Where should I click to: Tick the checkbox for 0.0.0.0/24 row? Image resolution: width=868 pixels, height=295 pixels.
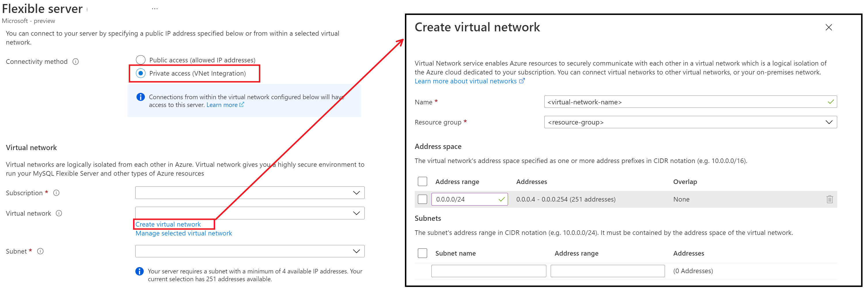tap(422, 200)
